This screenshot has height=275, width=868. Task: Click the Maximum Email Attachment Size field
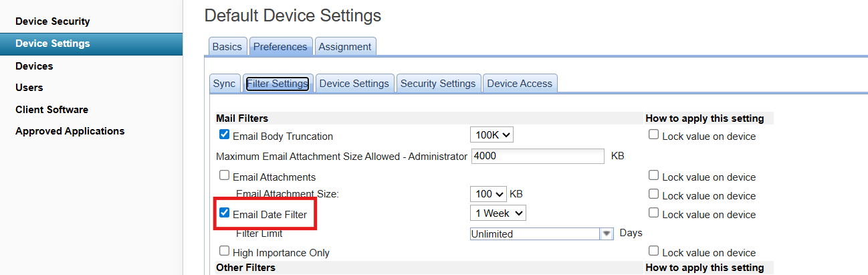click(x=538, y=156)
